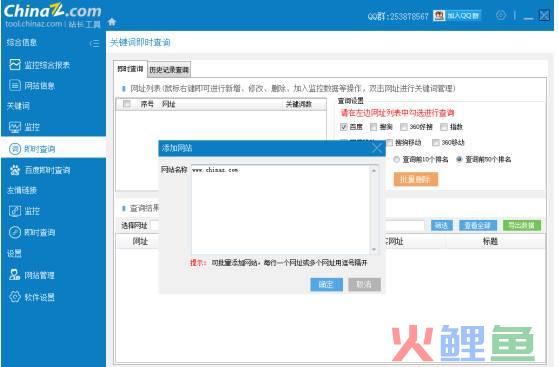Click the scroll-up arrow in the dialog text area
Viewport: 559px width, 367px height.
[x=374, y=171]
